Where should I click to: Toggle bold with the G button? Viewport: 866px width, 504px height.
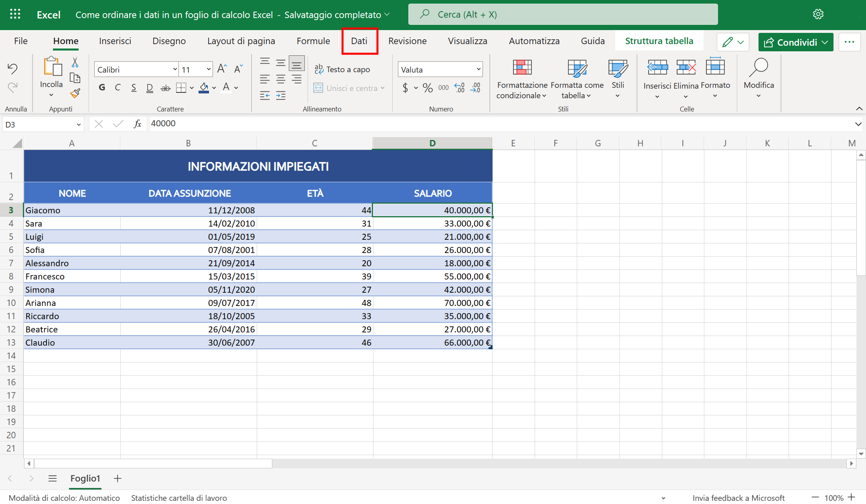(x=101, y=87)
